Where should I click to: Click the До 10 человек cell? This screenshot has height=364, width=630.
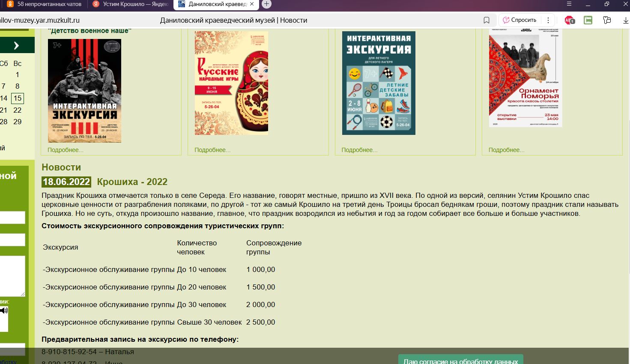point(202,269)
